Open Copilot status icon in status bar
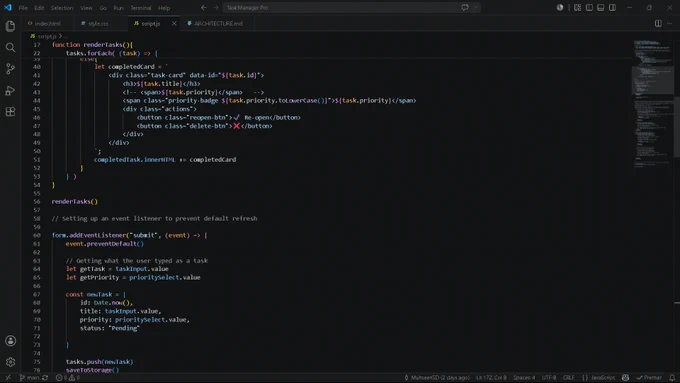Image resolution: width=680 pixels, height=383 pixels. (x=625, y=377)
